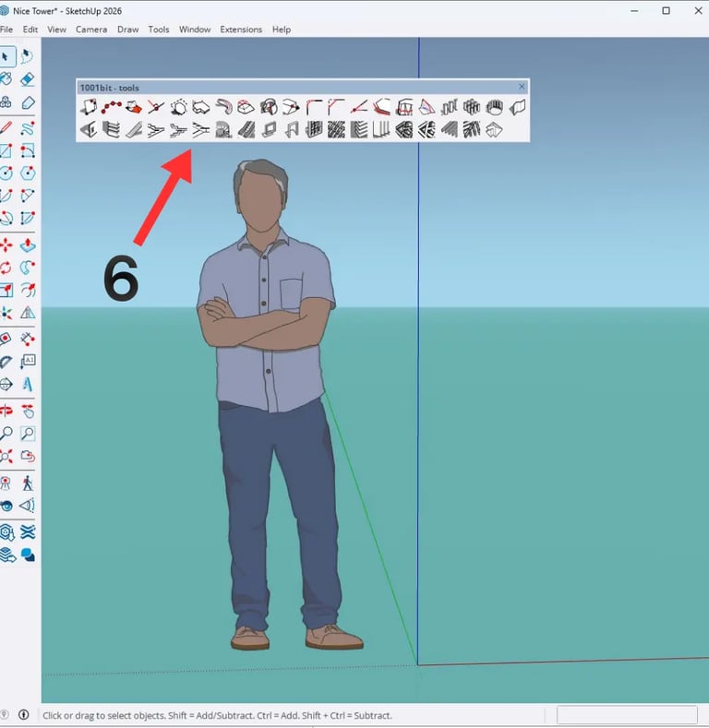The width and height of the screenshot is (709, 728).
Task: Open the Tools menu
Action: point(159,30)
